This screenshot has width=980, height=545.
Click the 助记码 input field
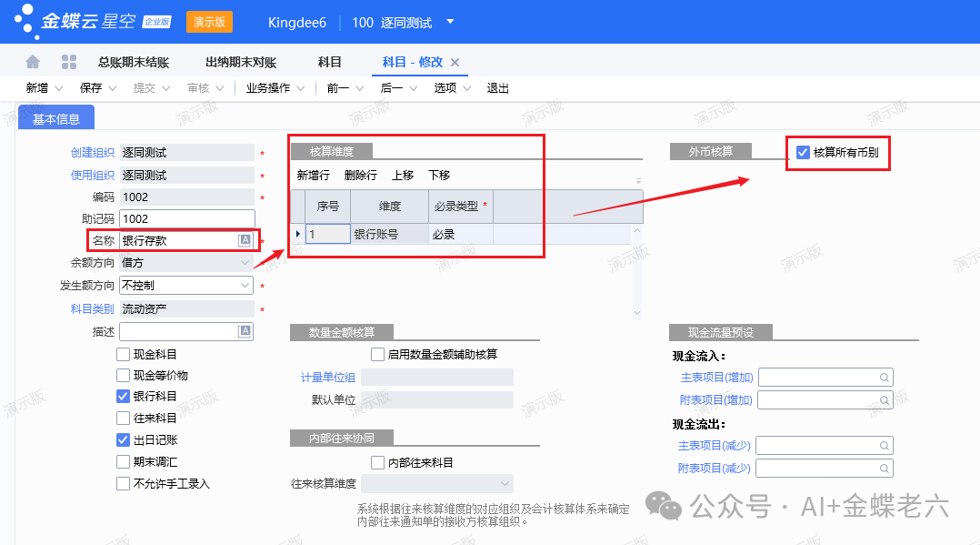click(x=186, y=218)
